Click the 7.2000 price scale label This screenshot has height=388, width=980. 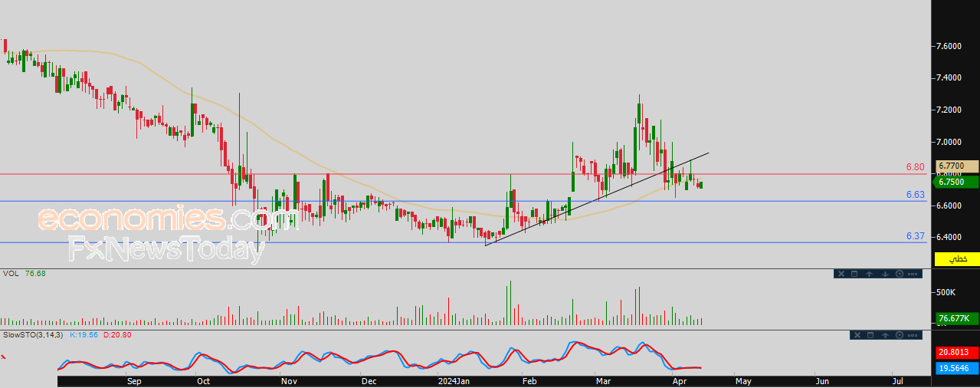949,110
